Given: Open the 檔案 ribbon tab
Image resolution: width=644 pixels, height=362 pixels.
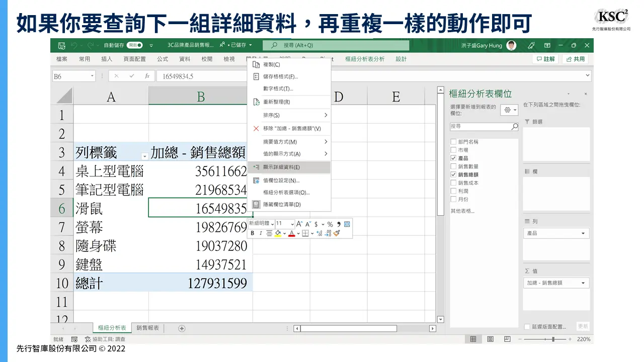Looking at the screenshot, I should click(62, 59).
